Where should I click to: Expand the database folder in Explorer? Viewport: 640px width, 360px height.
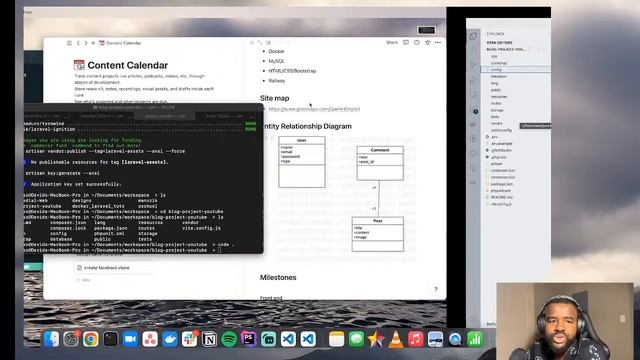click(x=499, y=76)
